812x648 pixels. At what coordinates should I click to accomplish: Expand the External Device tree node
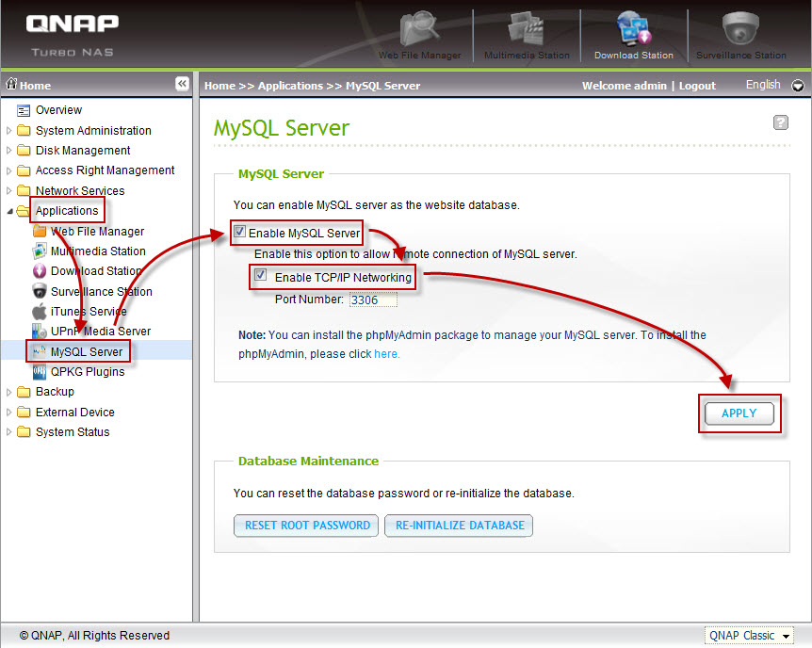click(8, 413)
